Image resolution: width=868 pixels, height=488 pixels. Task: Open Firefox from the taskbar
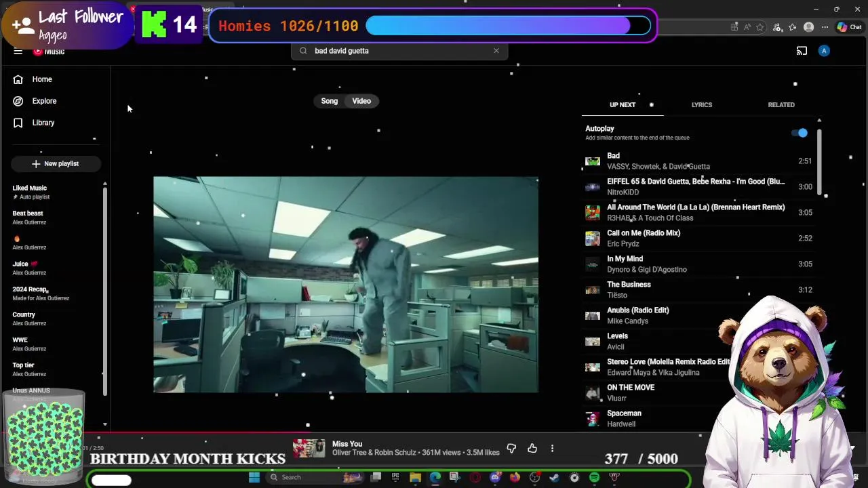(515, 477)
